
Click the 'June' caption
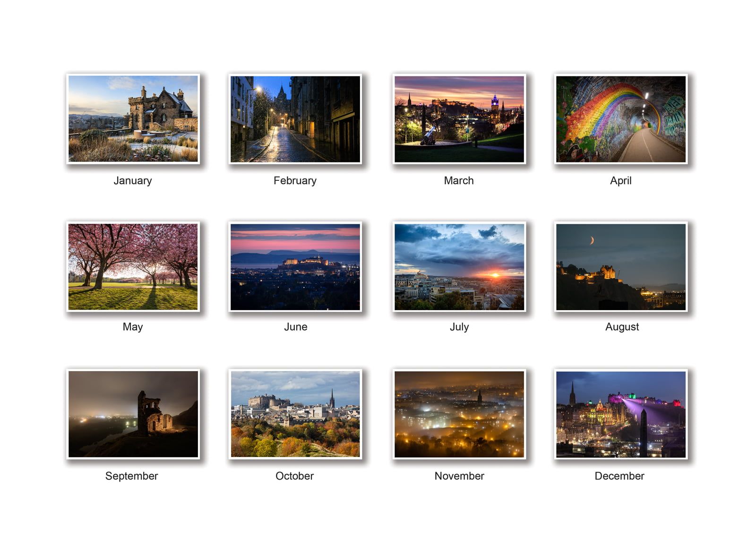[296, 327]
